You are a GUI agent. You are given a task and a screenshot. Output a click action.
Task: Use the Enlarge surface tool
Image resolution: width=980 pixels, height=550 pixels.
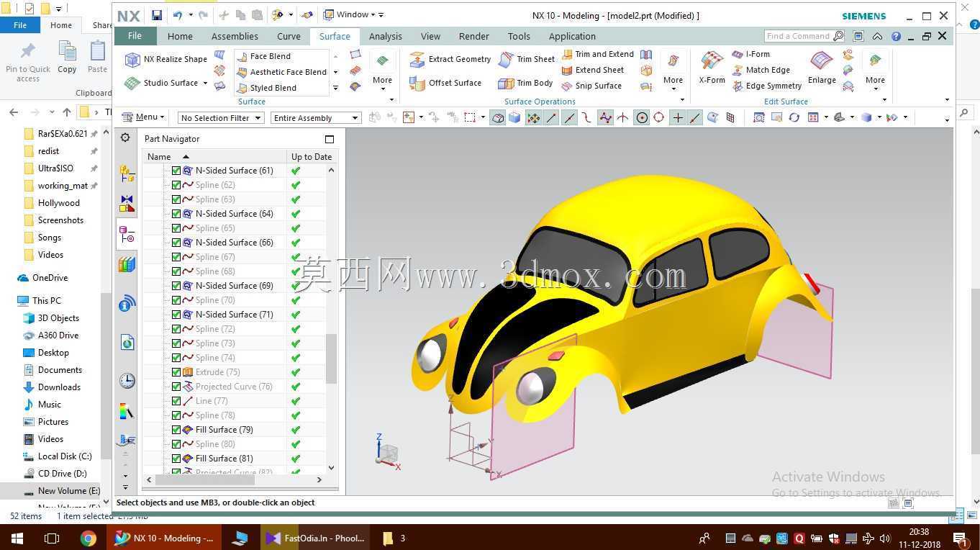[822, 68]
